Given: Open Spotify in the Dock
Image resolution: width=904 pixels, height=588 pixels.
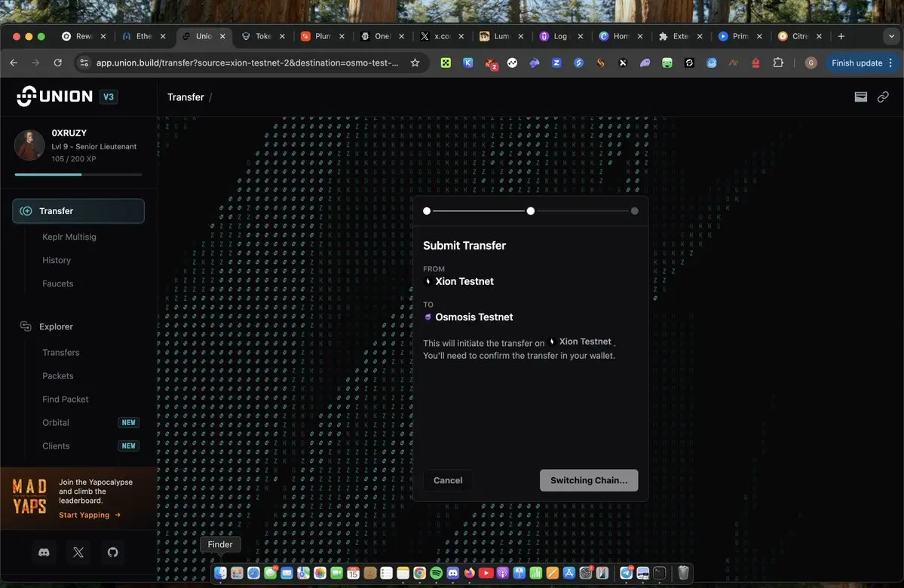Looking at the screenshot, I should click(x=437, y=572).
